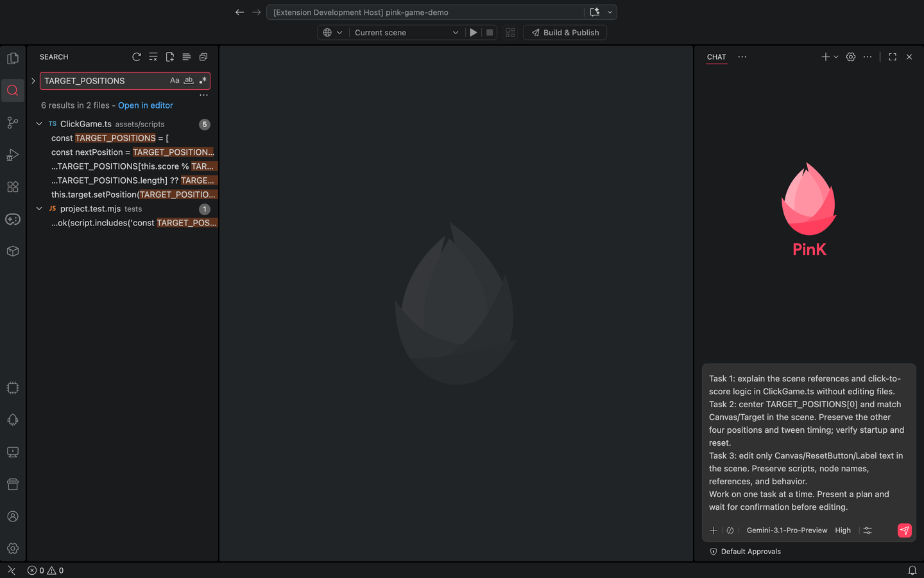Viewport: 924px width, 578px height.
Task: Click the Open in editor link
Action: pos(146,105)
